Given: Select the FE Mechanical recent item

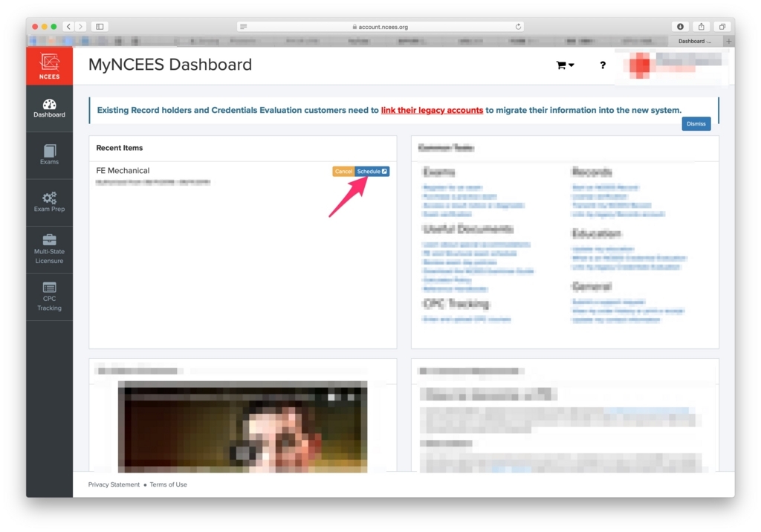Looking at the screenshot, I should [123, 170].
